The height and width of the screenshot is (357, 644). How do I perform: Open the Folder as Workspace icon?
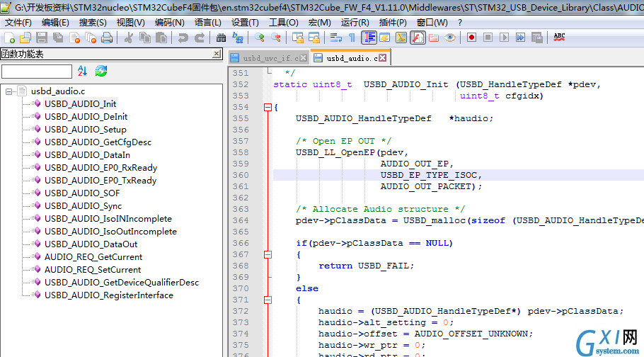point(434,38)
